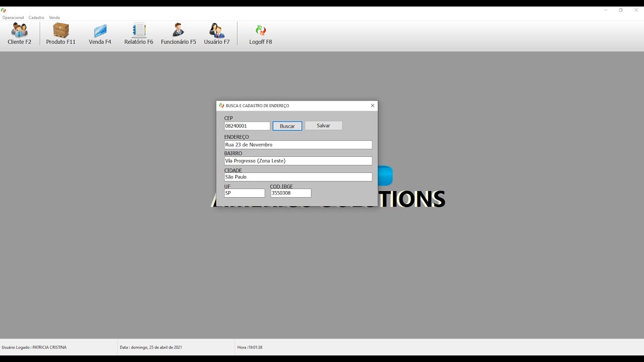Click the application logo icon in title bar
This screenshot has height=362, width=644.
pyautogui.click(x=4, y=10)
